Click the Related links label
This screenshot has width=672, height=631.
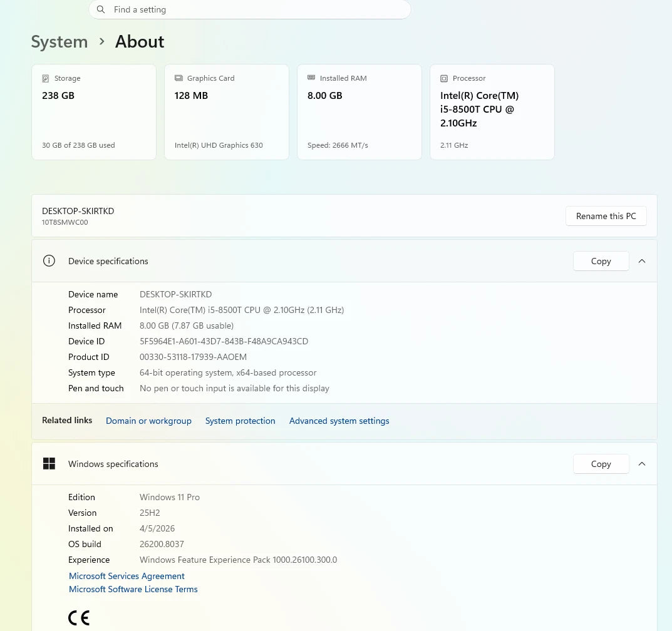(67, 420)
